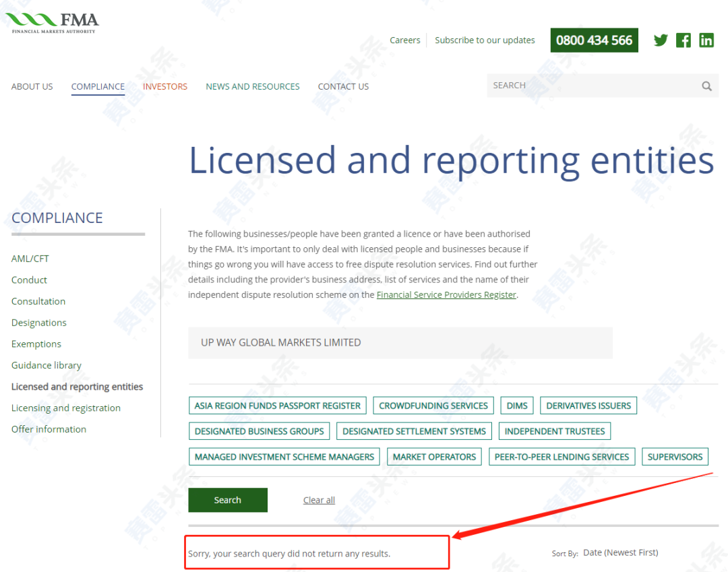The width and height of the screenshot is (728, 572).
Task: Open the Contact Us menu
Action: (x=343, y=86)
